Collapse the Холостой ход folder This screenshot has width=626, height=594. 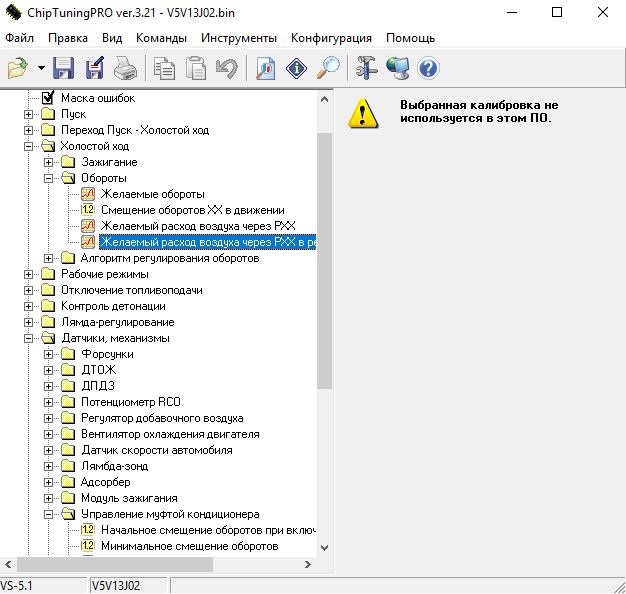tap(29, 146)
